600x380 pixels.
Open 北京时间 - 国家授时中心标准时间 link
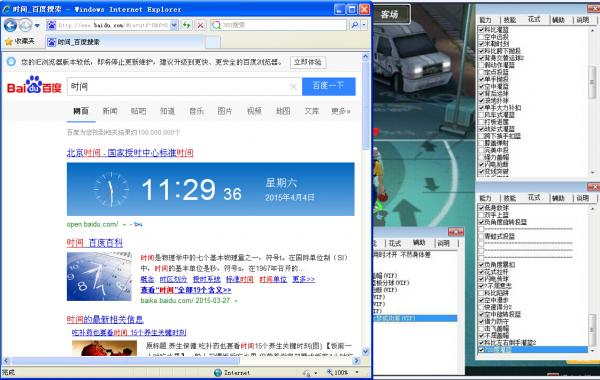click(130, 153)
